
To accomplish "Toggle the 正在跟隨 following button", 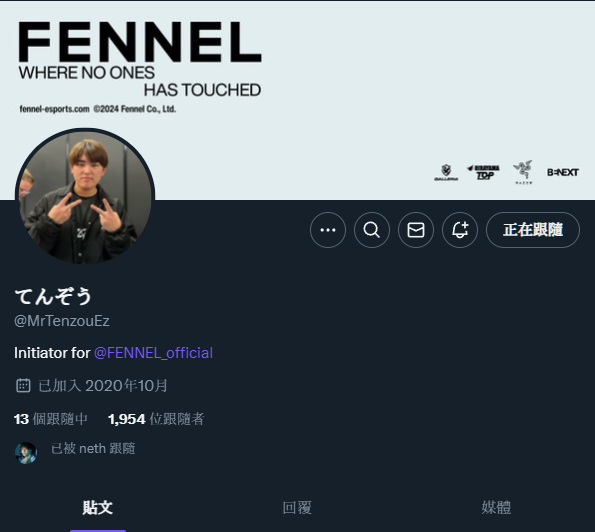I will (533, 230).
